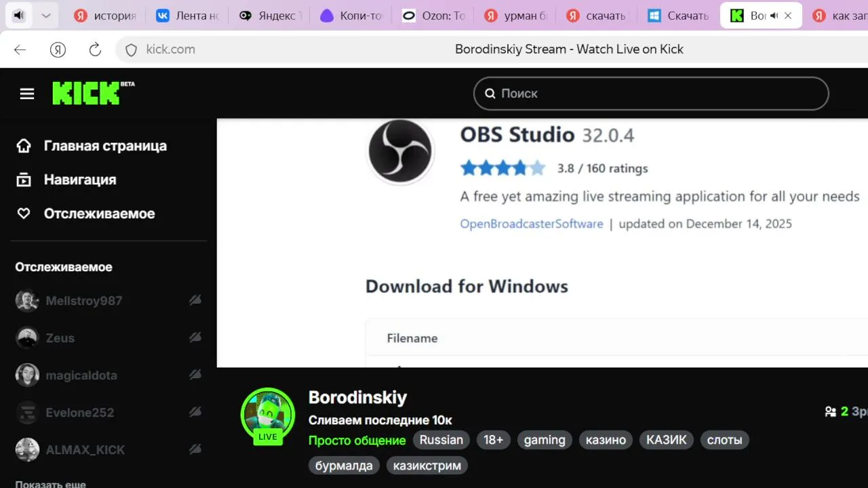Screen dimensions: 868x488
Task: Click browser sound icon at top left
Action: (19, 16)
